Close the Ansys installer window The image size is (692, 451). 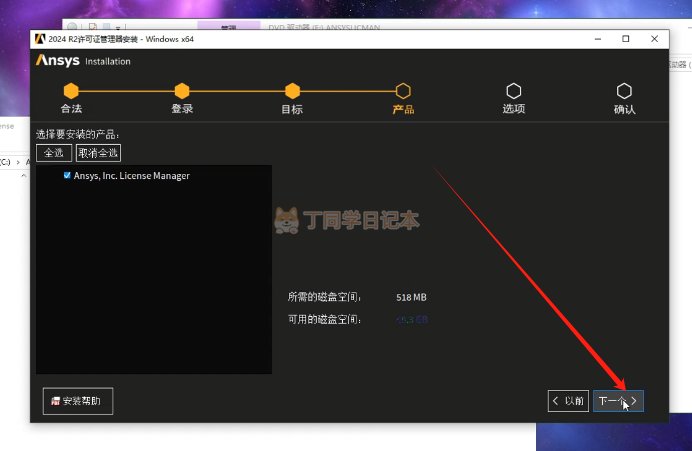pyautogui.click(x=655, y=39)
